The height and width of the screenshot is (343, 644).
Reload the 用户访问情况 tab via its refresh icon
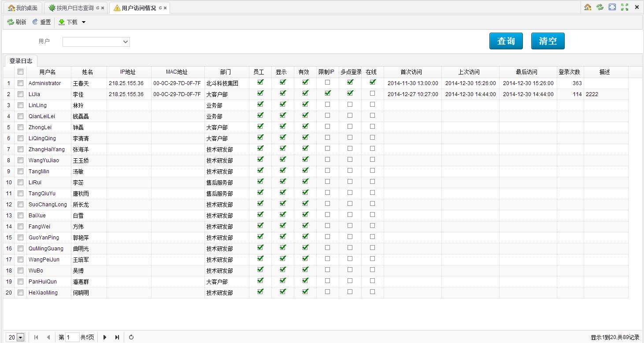click(x=160, y=8)
